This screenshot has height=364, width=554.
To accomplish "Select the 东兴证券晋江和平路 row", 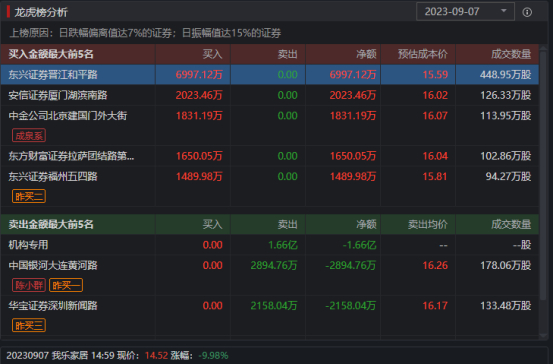I will click(x=270, y=75).
